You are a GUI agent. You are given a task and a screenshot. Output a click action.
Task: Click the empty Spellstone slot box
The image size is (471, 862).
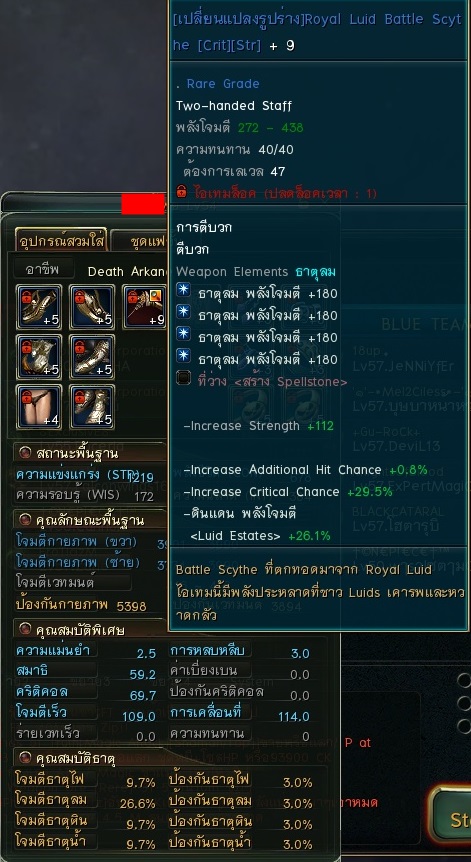(183, 380)
